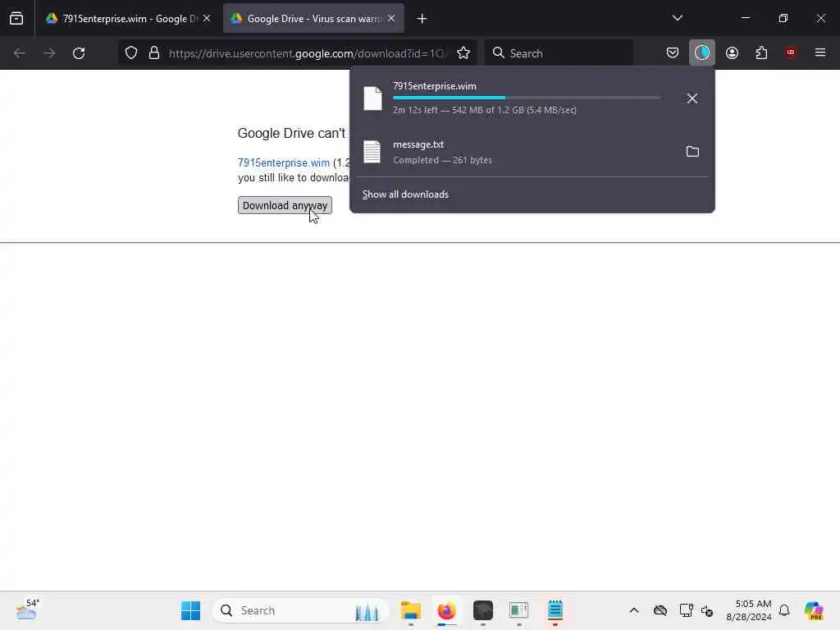Open the Windows Start menu

point(190,610)
